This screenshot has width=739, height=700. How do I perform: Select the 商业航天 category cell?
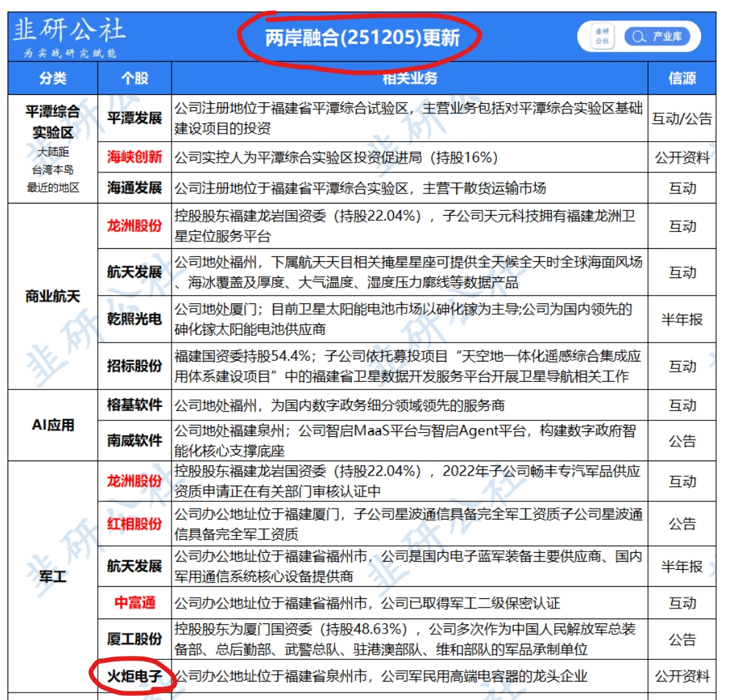53,296
